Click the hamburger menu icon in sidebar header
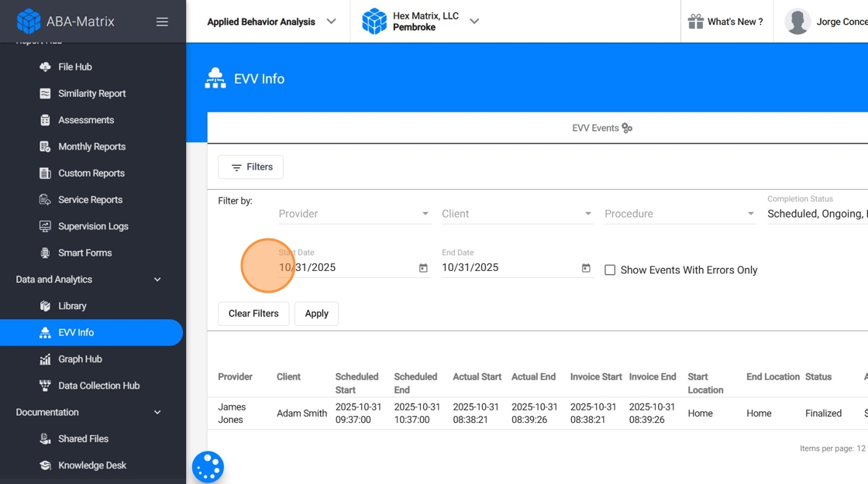Image resolution: width=868 pixels, height=484 pixels. pyautogui.click(x=162, y=22)
